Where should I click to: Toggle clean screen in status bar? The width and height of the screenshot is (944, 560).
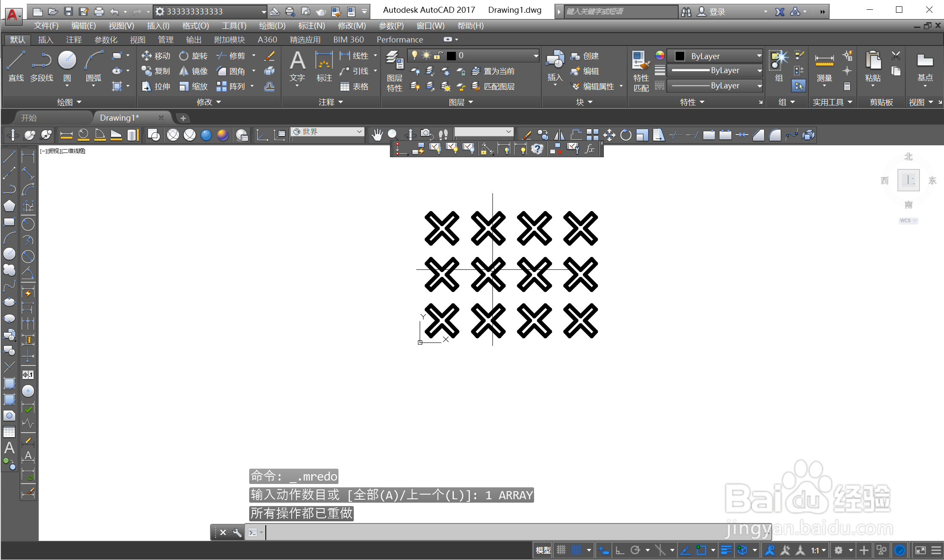click(x=921, y=550)
